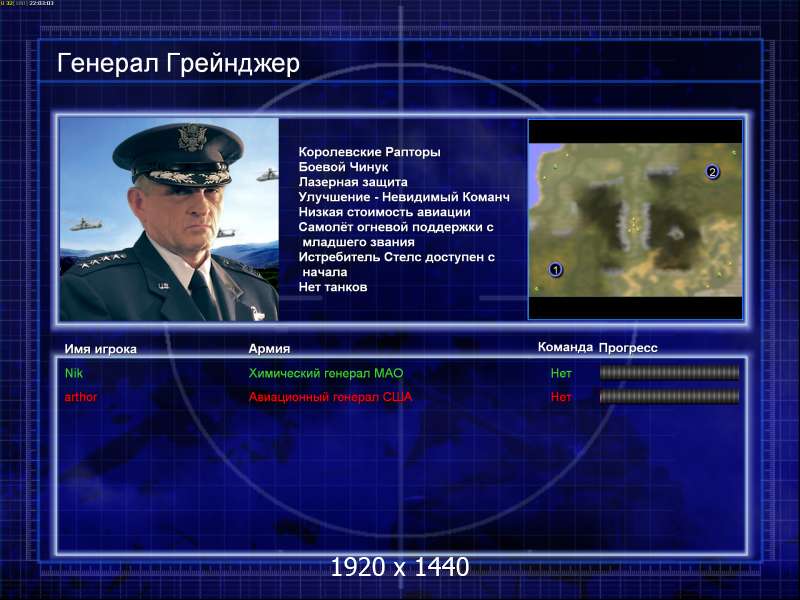The image size is (800, 600).
Task: Click the 'Королевские Рапторы' line
Action: (369, 152)
